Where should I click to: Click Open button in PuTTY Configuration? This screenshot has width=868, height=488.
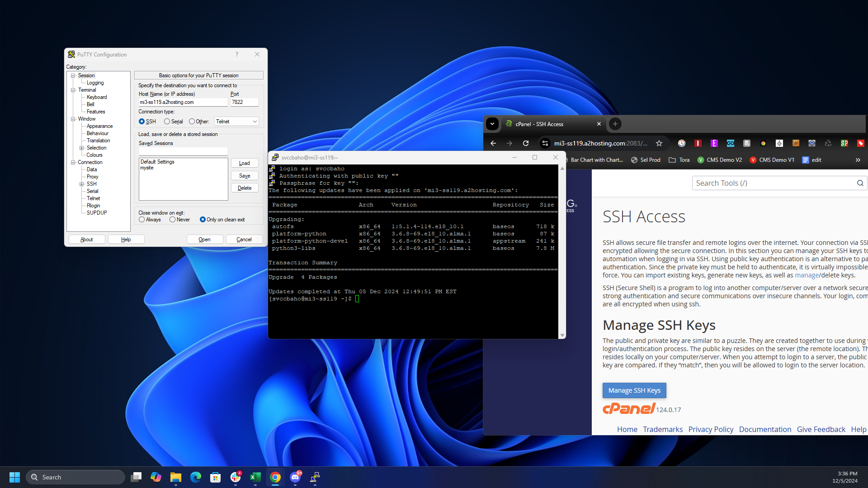205,239
